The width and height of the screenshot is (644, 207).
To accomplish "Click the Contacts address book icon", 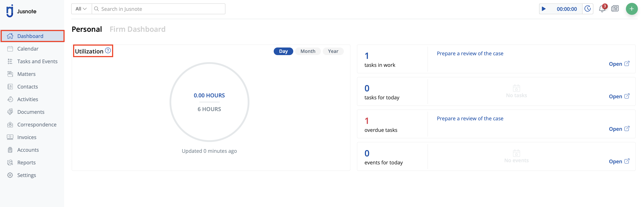I will [10, 87].
